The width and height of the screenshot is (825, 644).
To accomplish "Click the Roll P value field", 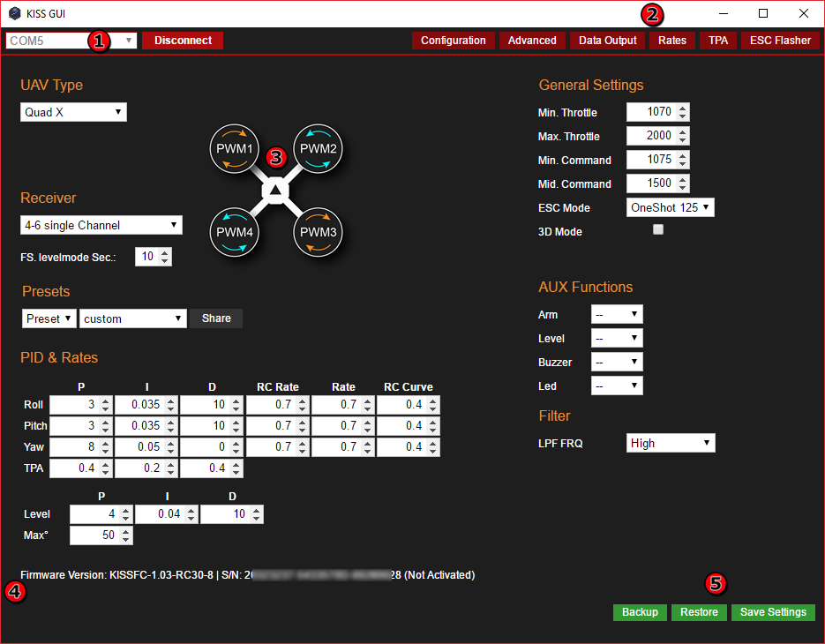I will (74, 405).
